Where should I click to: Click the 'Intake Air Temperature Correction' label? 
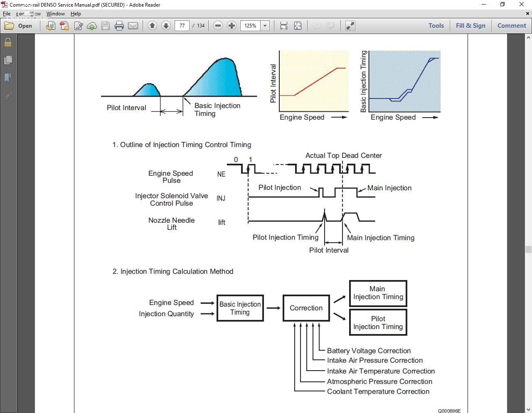tap(381, 371)
